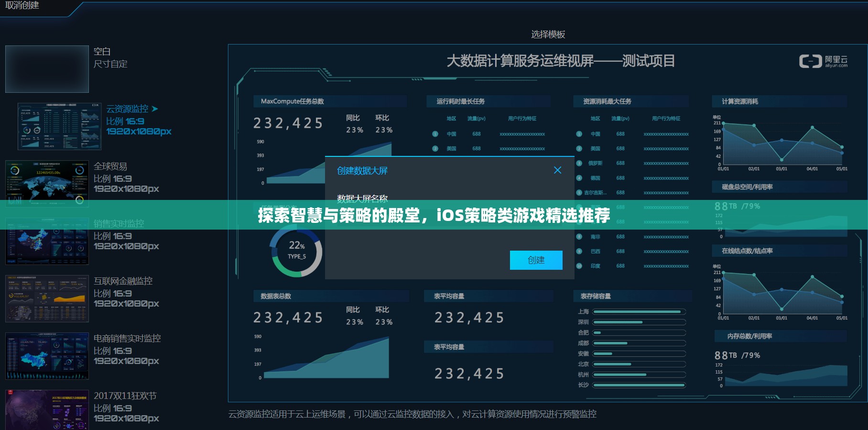The image size is (868, 430).
Task: Click the 电商销售实时监控 template title
Action: (127, 339)
